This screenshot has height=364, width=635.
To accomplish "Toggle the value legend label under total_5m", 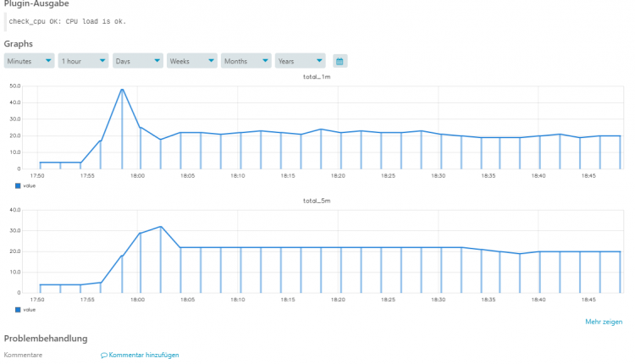I will click(x=30, y=310).
